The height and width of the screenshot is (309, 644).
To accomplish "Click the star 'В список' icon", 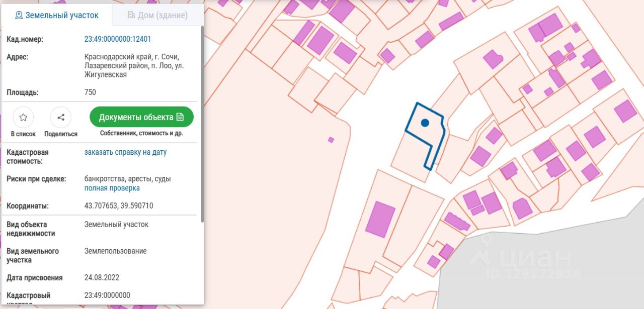I will tap(23, 118).
